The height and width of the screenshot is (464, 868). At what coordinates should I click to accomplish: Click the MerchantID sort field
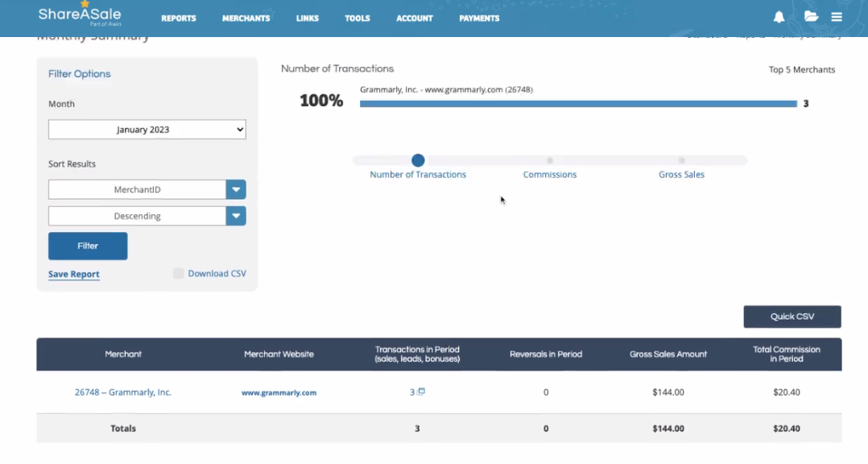click(x=137, y=189)
